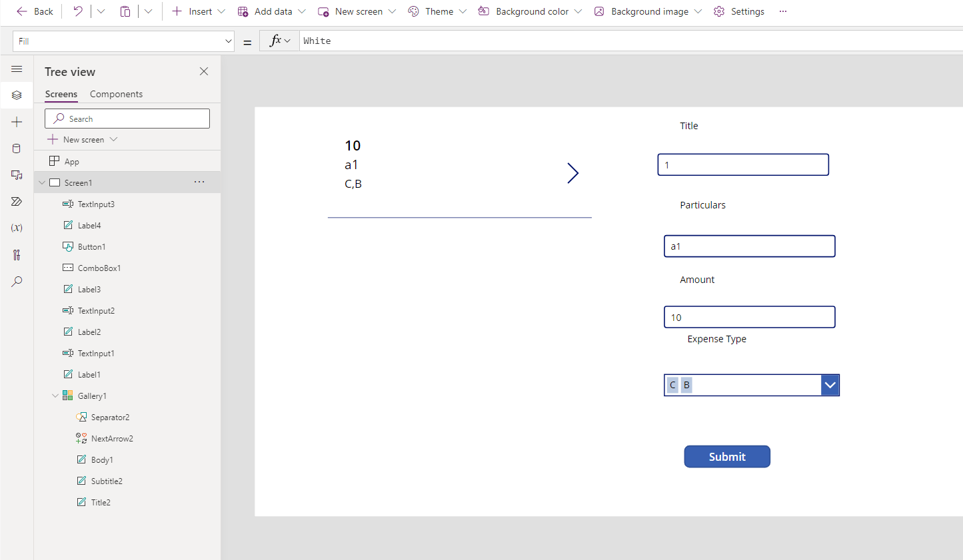This screenshot has width=963, height=560.
Task: Collapse the left rail hamburger menu
Action: pos(17,69)
